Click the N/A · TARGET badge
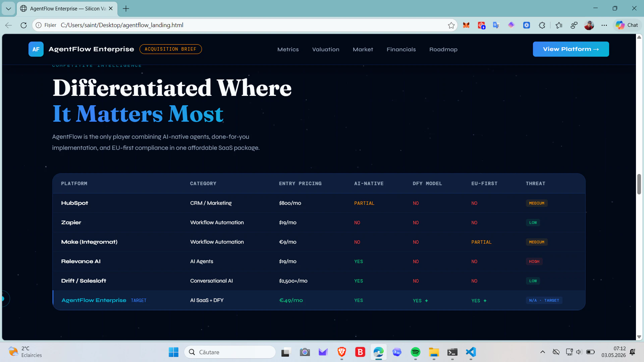644x362 pixels. pos(544,300)
